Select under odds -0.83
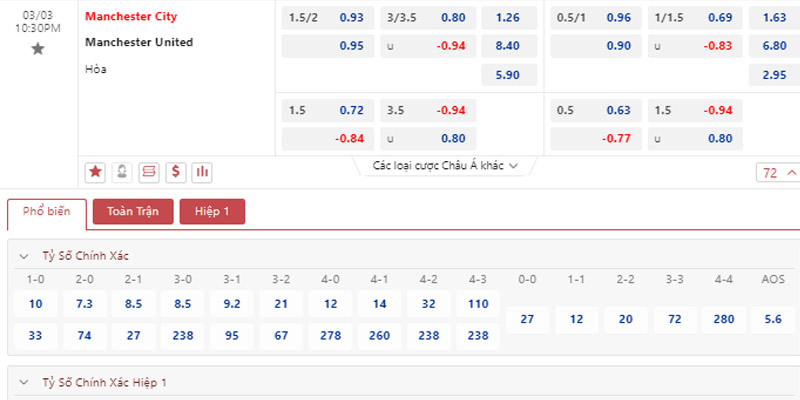The height and width of the screenshot is (400, 800). 695,46
